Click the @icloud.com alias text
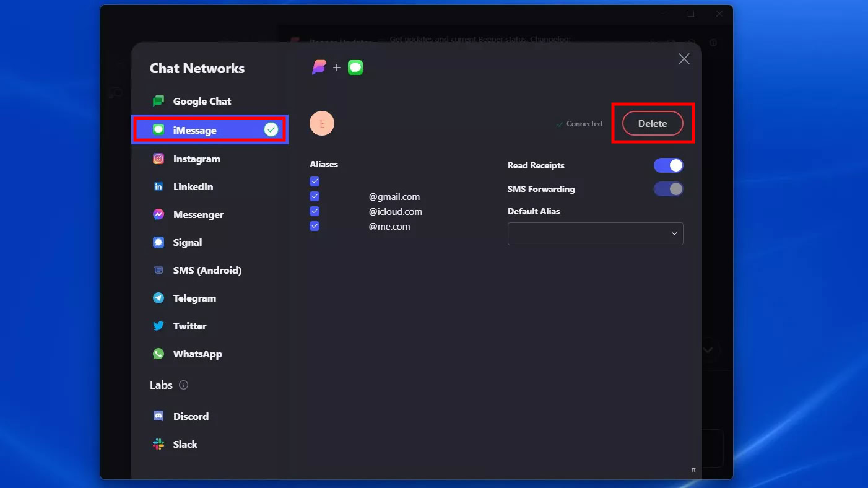Viewport: 868px width, 488px height. [396, 212]
